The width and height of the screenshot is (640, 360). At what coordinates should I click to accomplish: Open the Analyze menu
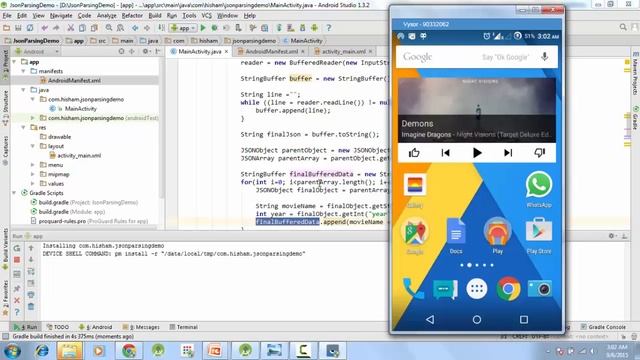pyautogui.click(x=107, y=16)
